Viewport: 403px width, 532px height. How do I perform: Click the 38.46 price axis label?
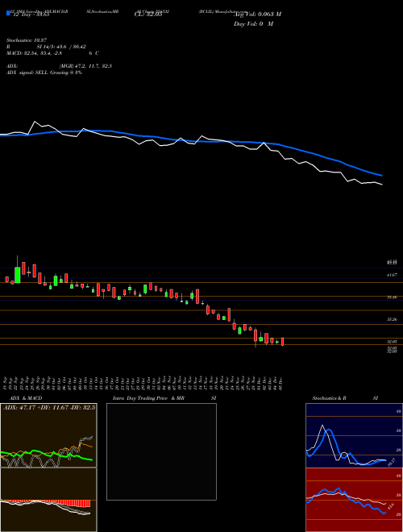tap(392, 297)
